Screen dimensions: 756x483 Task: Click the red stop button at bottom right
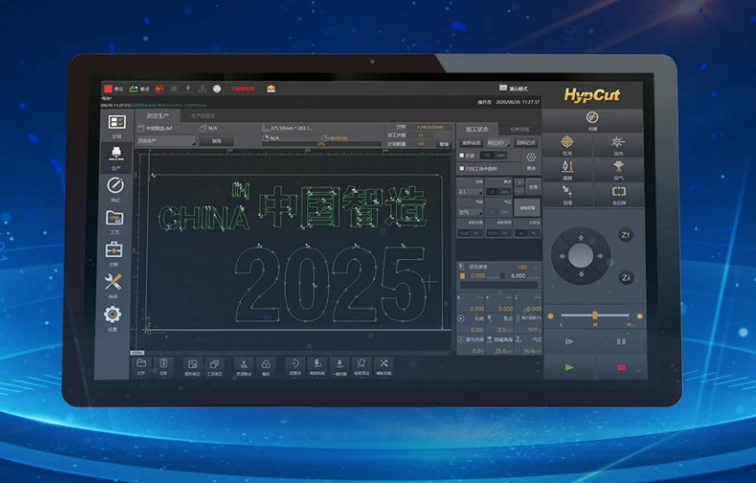[x=621, y=367]
